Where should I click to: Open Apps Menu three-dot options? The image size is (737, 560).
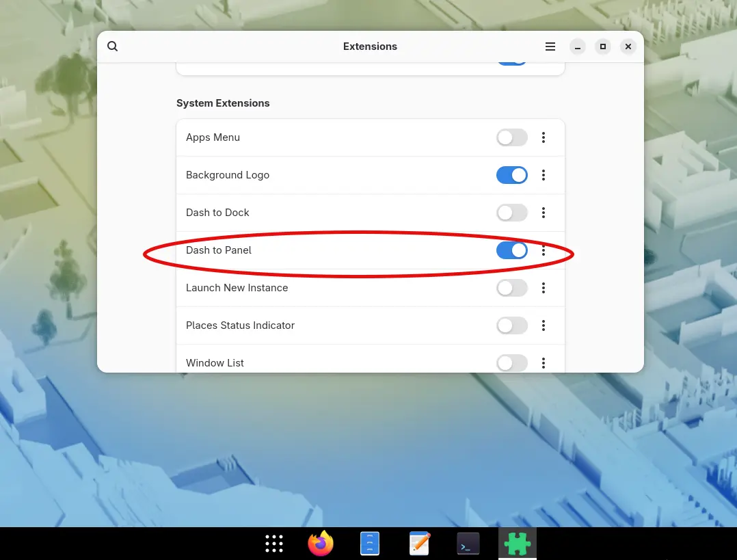pos(544,137)
